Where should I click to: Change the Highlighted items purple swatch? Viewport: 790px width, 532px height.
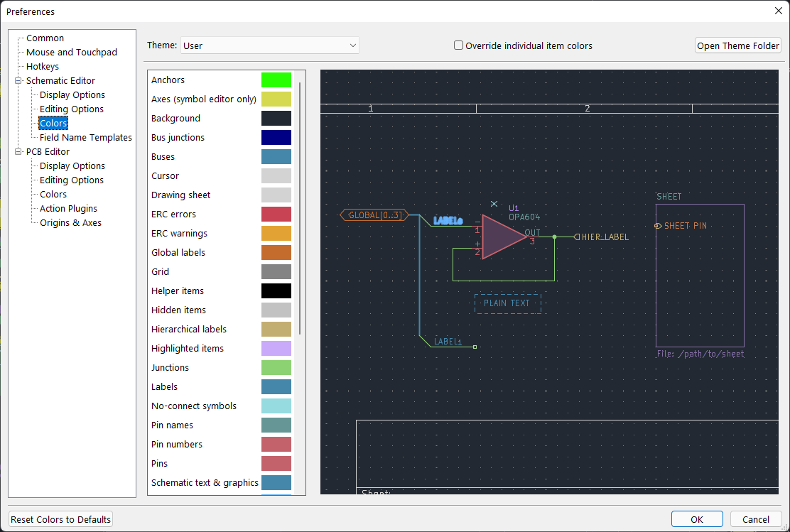coord(276,348)
